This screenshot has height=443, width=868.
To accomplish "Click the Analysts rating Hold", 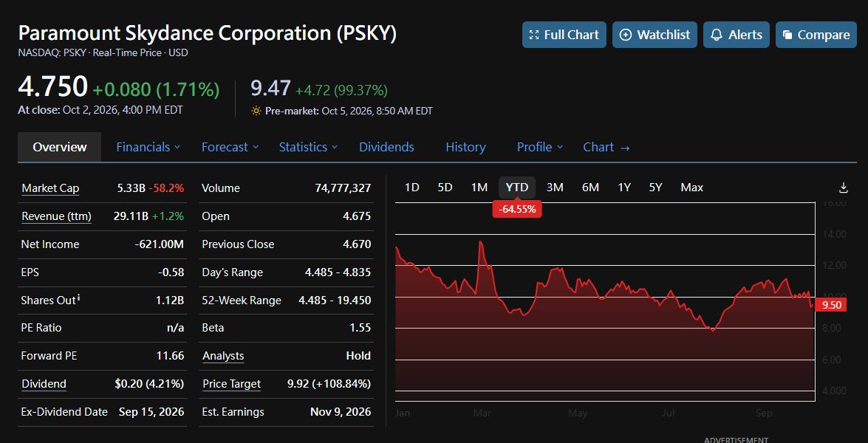I will (358, 356).
